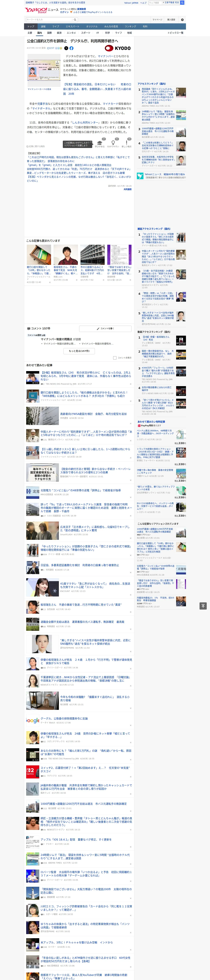Screen dimensions: 210x980
Task: Select the エキスパート tab
Action: pos(72,27)
